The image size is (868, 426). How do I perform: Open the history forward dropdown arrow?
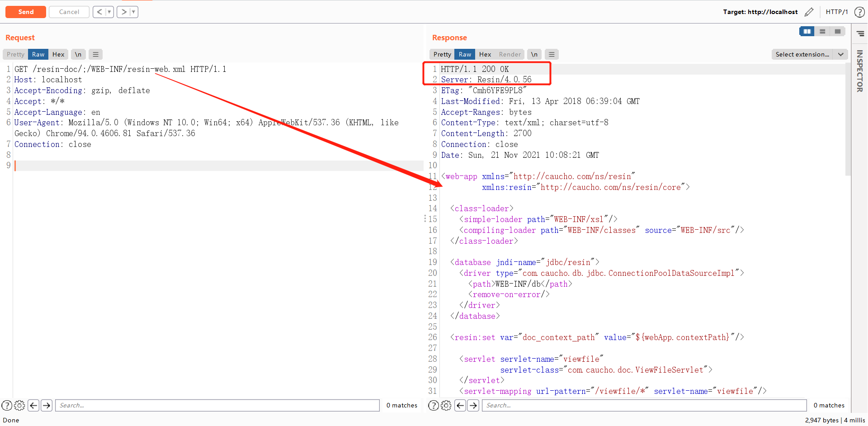[x=133, y=12]
